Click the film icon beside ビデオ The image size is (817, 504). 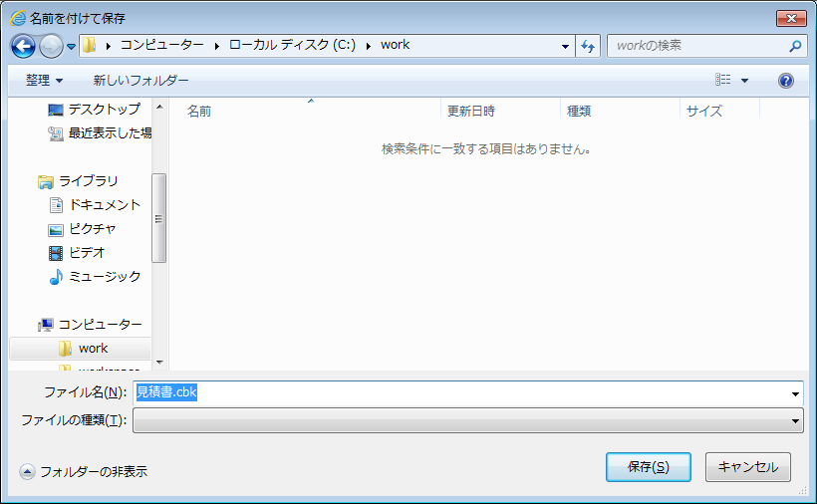coord(56,253)
